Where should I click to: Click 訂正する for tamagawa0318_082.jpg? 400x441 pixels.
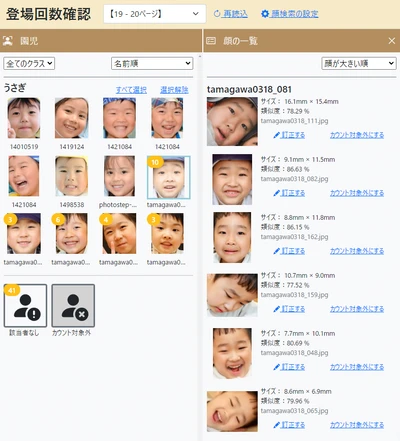293,193
